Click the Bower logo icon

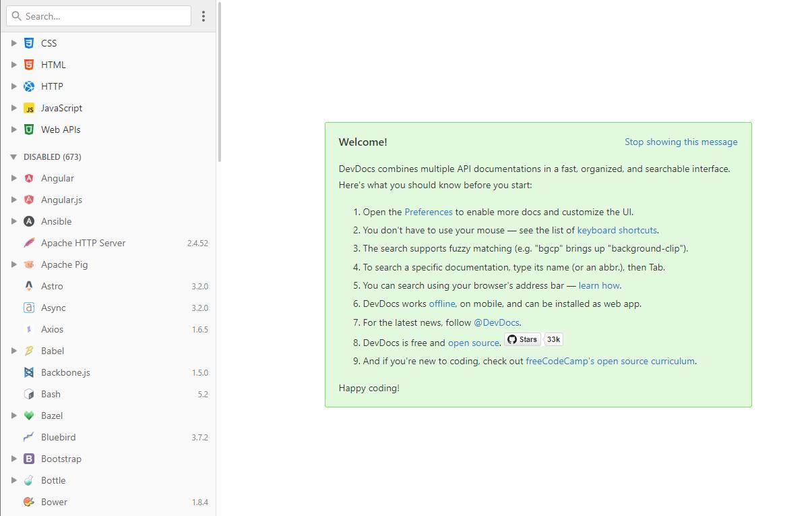(29, 502)
